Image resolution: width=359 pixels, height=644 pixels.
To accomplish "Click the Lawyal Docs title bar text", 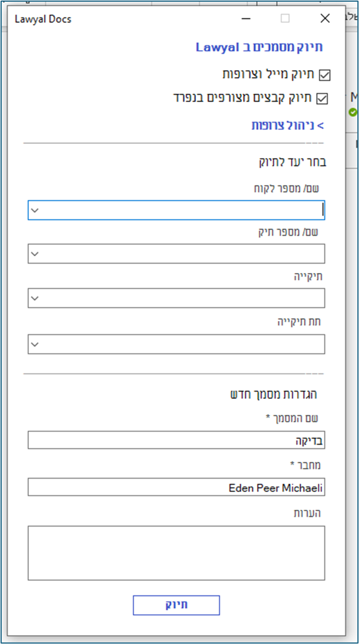I will click(43, 19).
